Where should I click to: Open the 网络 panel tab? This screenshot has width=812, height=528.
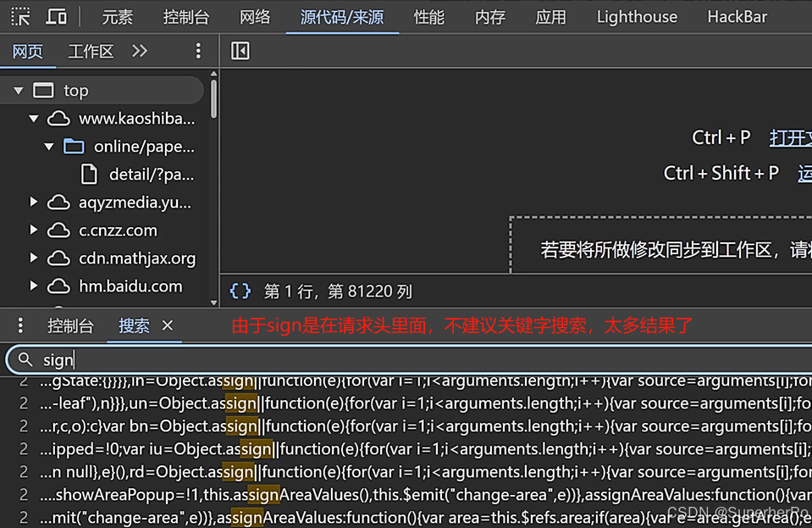click(255, 17)
